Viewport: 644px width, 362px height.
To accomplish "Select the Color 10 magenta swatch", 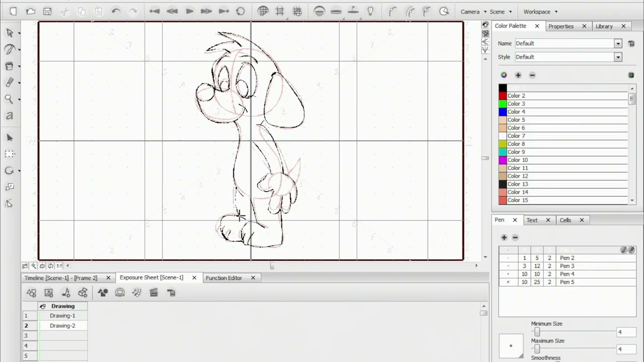I will (x=503, y=160).
